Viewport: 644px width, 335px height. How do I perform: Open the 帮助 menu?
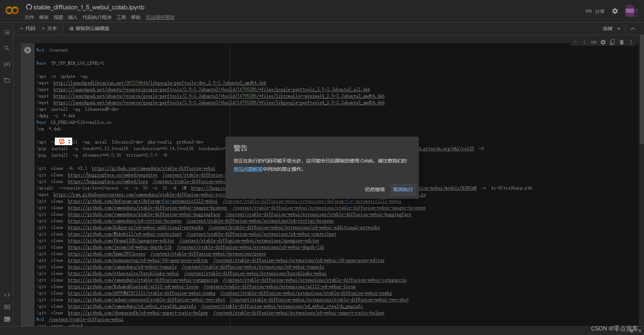point(136,17)
